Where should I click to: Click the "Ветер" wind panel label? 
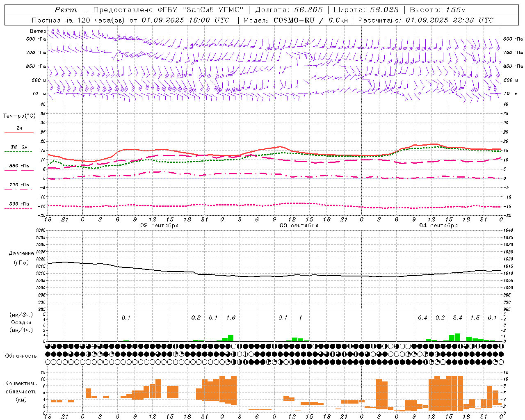pyautogui.click(x=38, y=31)
